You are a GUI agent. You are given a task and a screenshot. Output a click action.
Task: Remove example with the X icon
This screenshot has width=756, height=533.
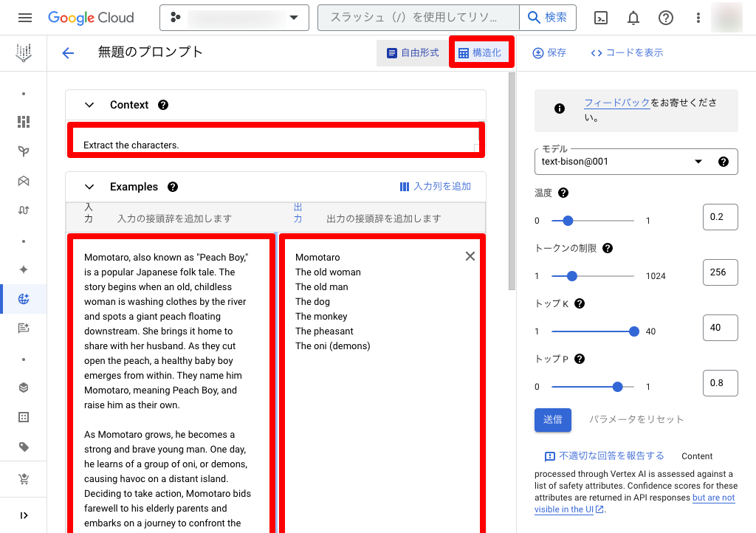[x=470, y=256]
